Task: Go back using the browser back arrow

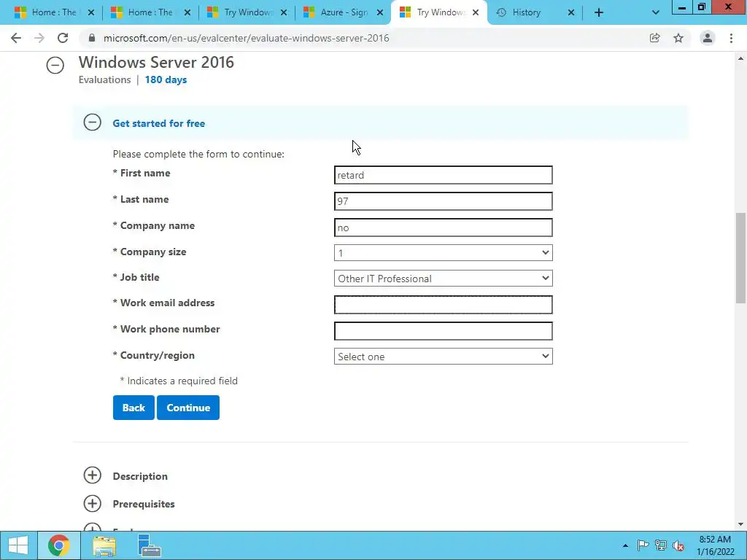Action: [x=16, y=38]
